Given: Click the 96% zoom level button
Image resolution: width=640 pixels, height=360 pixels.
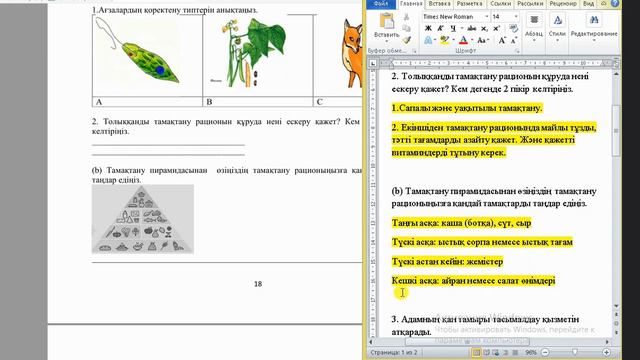Looking at the screenshot, I should (x=531, y=352).
